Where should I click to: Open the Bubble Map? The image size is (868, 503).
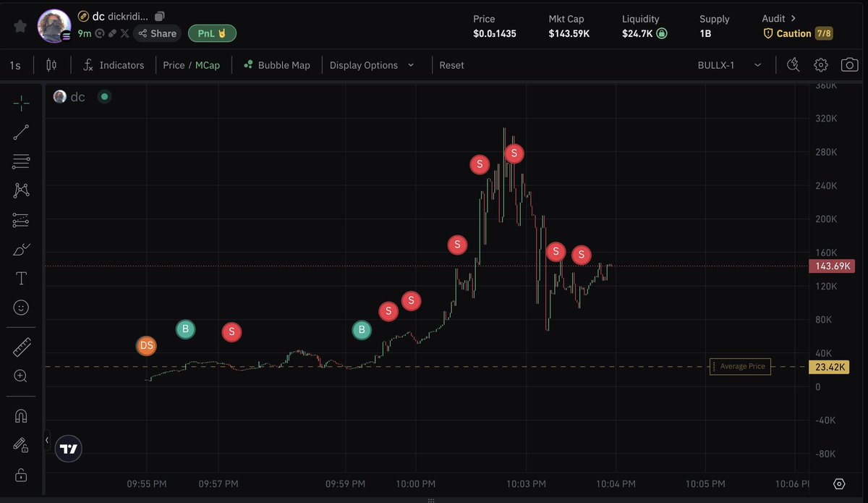click(277, 65)
